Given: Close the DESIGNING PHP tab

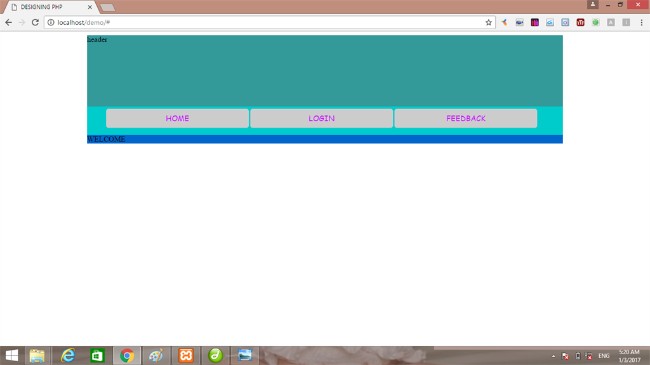Looking at the screenshot, I should pos(90,7).
